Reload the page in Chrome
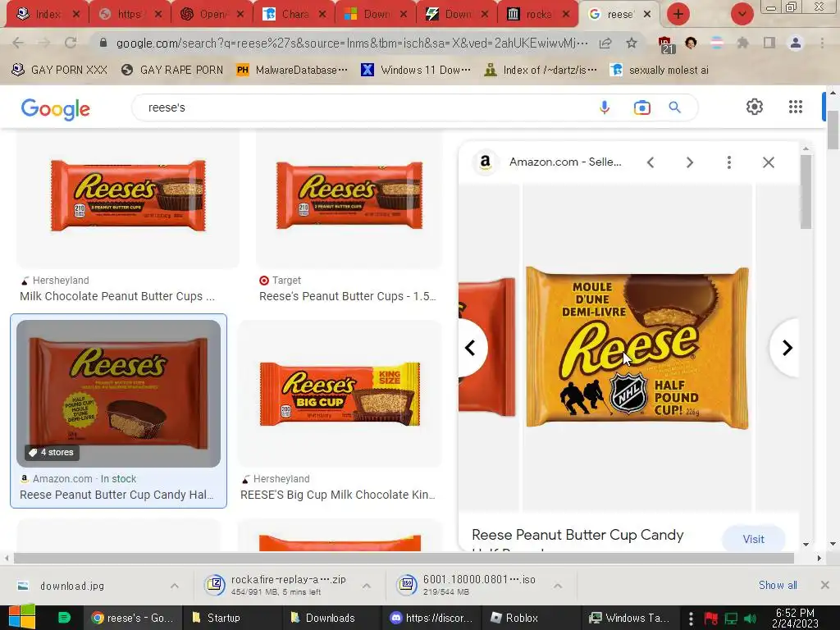This screenshot has height=630, width=840. point(71,43)
